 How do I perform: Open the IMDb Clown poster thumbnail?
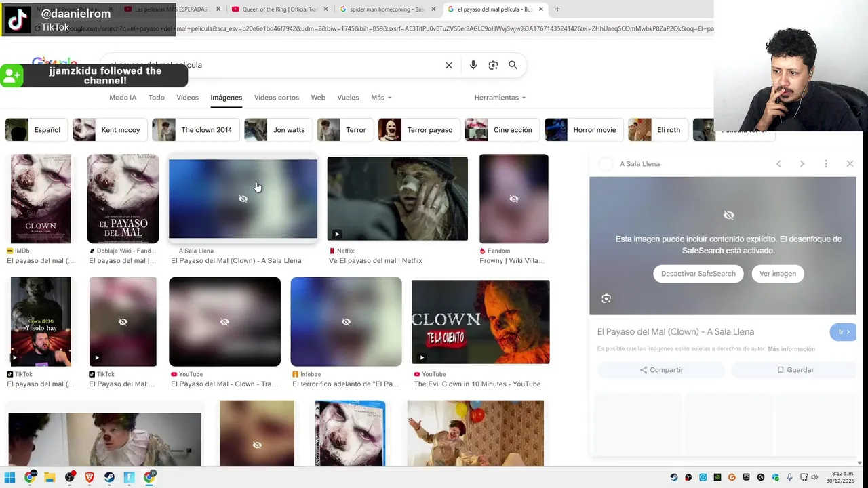pos(41,199)
